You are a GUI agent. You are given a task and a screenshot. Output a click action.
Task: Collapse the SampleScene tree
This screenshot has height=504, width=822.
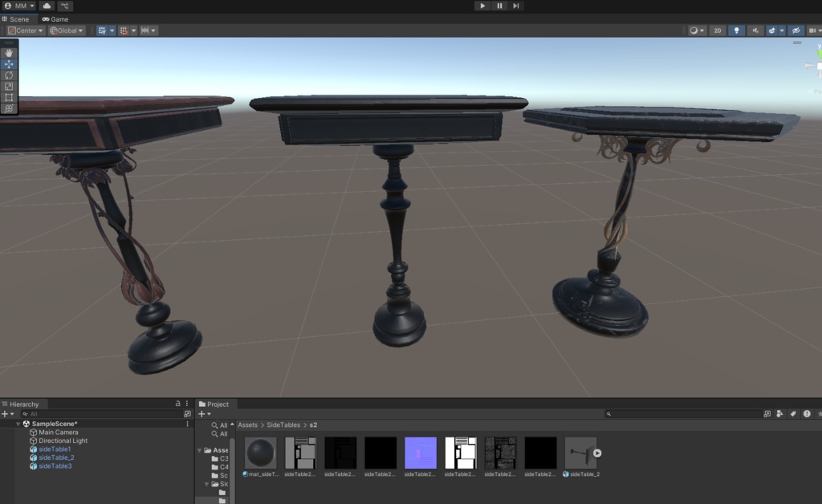click(x=18, y=424)
